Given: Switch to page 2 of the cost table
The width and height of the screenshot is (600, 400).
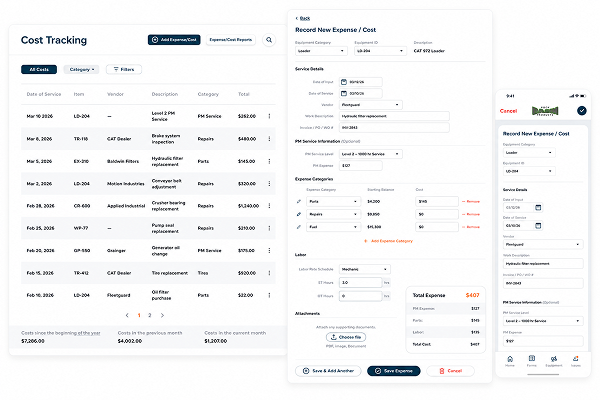Looking at the screenshot, I should tap(150, 315).
